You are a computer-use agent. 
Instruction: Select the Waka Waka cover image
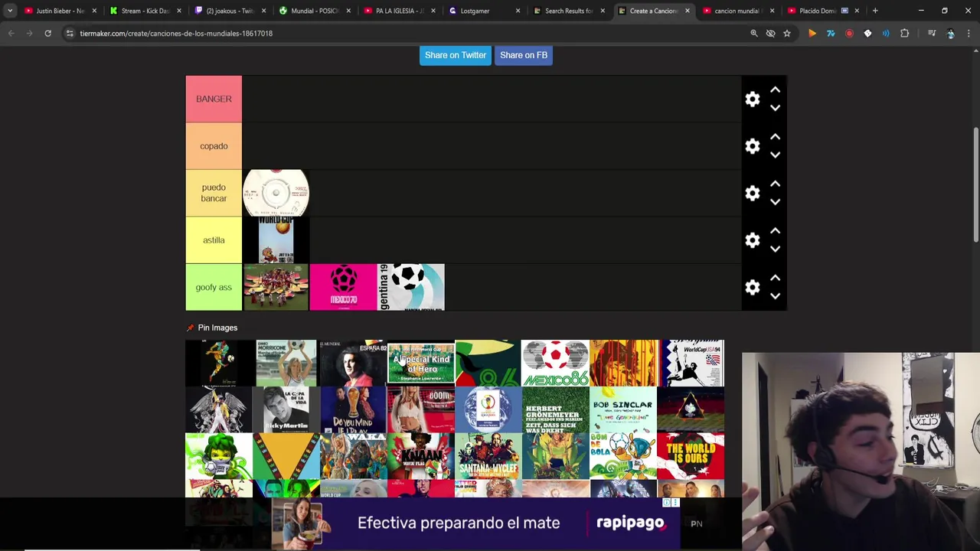pyautogui.click(x=353, y=456)
